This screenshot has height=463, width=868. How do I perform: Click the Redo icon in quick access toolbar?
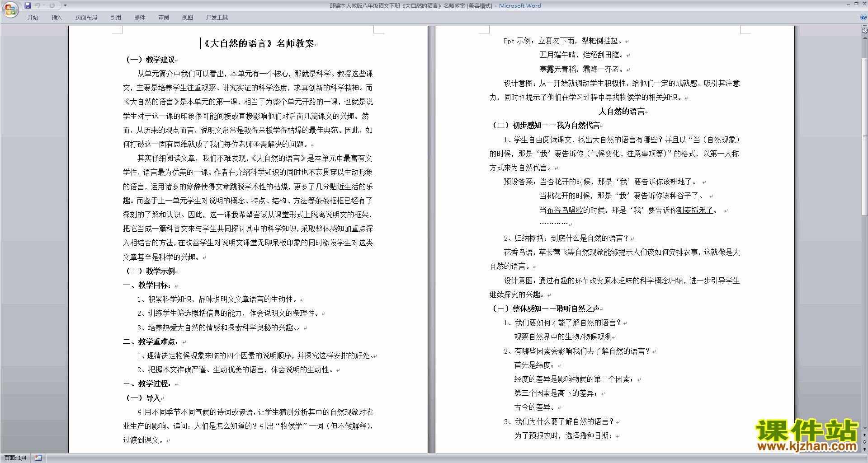52,5
